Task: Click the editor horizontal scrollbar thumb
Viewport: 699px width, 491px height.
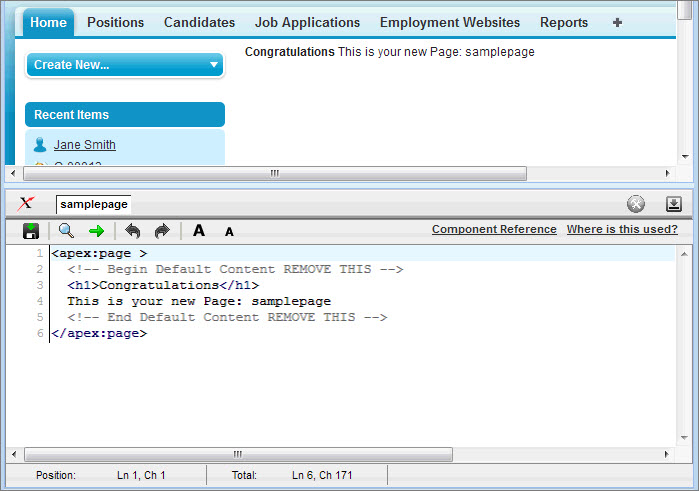Action: pos(238,454)
